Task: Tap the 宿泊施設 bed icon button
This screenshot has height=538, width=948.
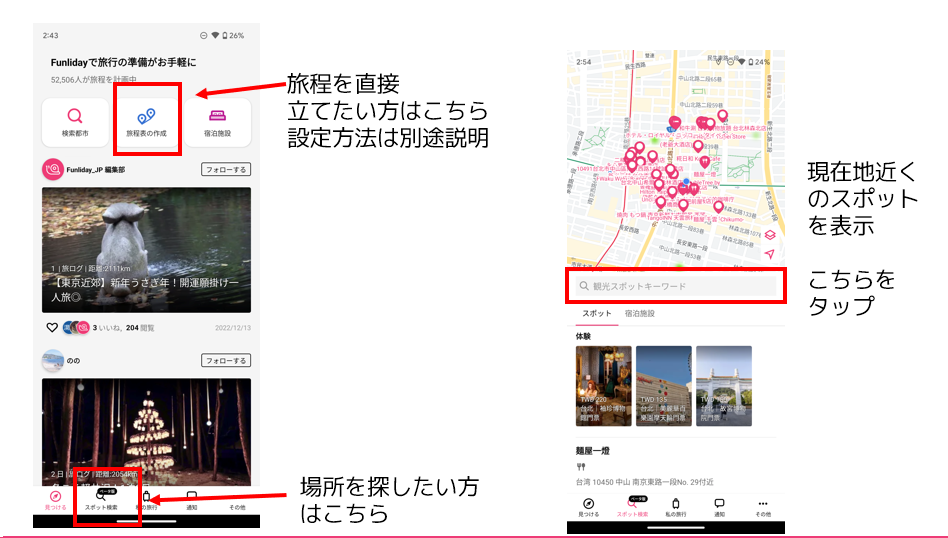Action: 216,121
